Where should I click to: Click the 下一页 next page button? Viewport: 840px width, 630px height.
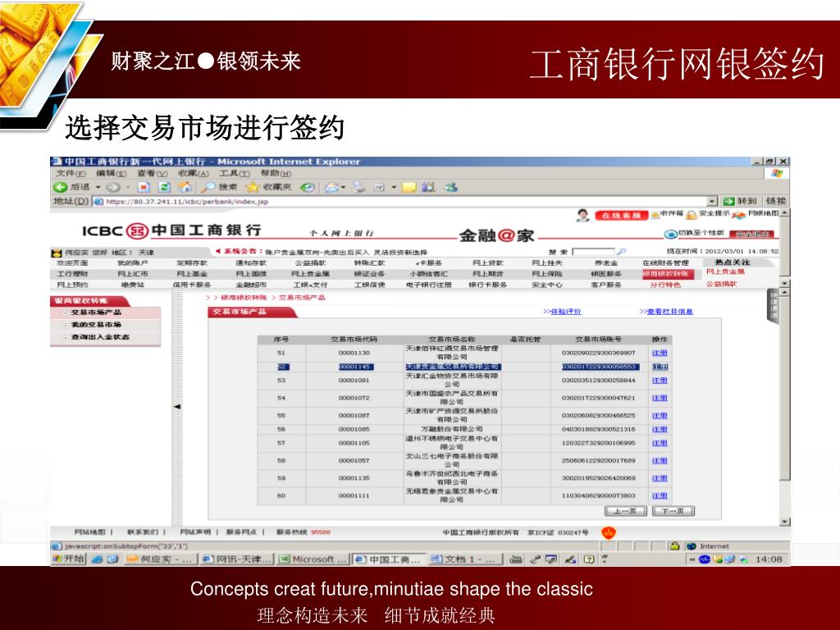673,511
